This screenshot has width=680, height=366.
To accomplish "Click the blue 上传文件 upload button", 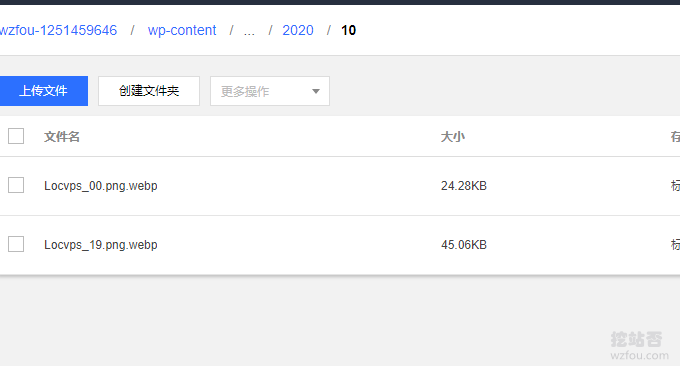I will 43,91.
